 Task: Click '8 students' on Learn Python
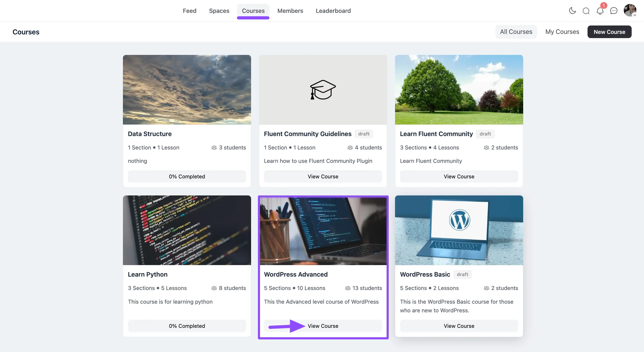[x=232, y=288]
